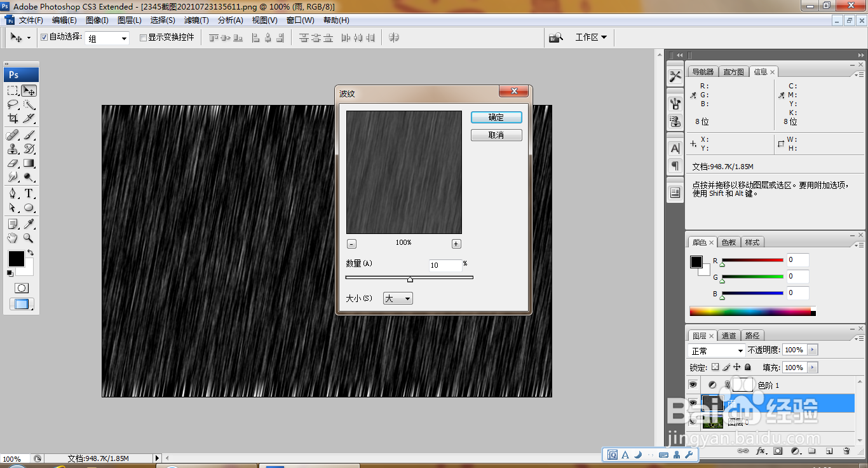Open the 工作区 workspace dropdown

pyautogui.click(x=591, y=38)
